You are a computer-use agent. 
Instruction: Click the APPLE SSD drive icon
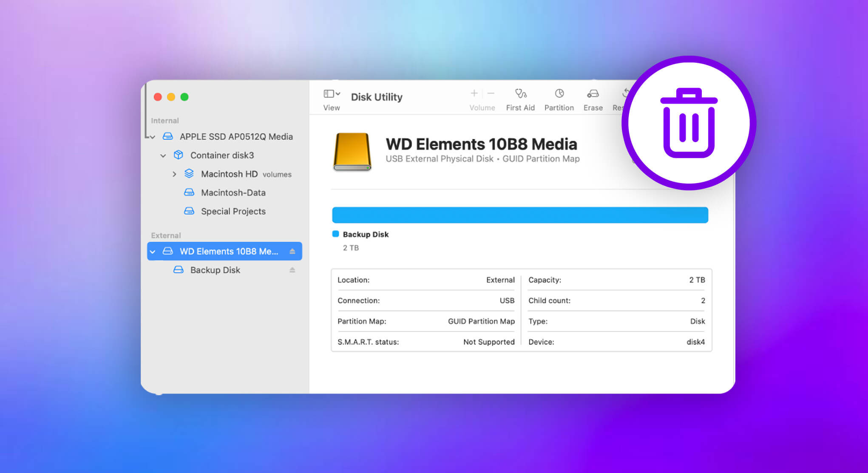168,136
